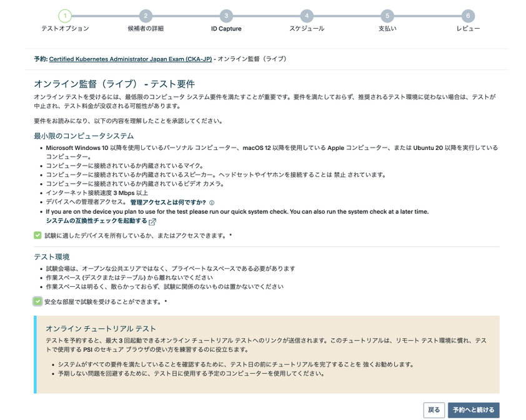Uncheck the 試験に適したデバイス ownership checkbox
The width and height of the screenshot is (526, 420).
(38, 236)
